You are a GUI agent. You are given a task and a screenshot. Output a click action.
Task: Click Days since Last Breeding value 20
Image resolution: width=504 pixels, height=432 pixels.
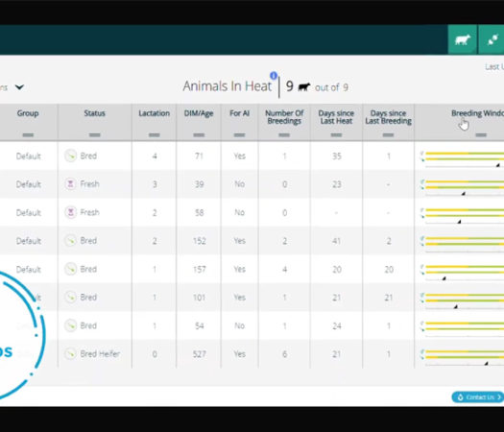[389, 270]
